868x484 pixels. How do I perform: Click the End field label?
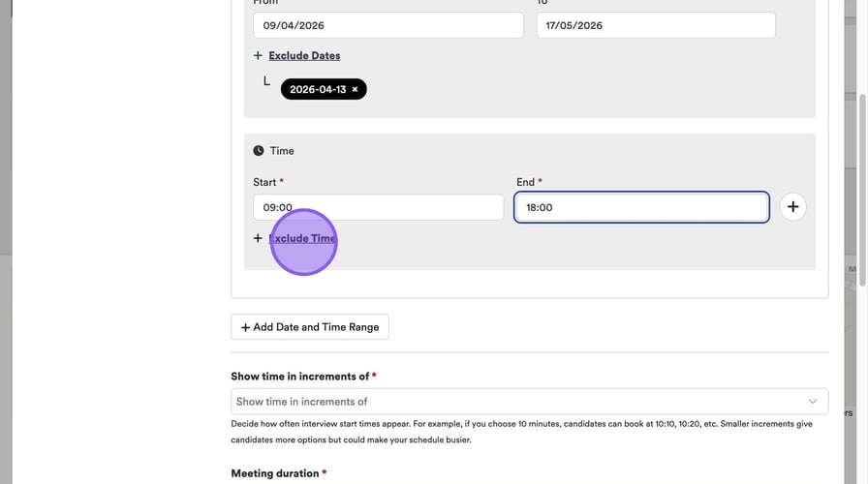point(526,182)
